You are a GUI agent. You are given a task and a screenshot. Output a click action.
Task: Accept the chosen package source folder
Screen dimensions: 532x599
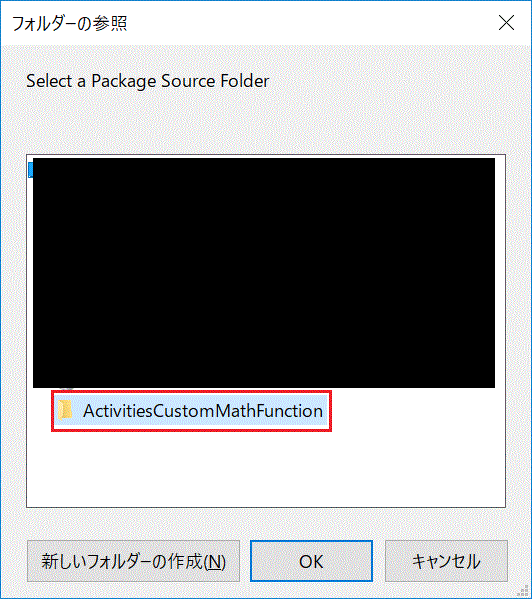point(311,561)
